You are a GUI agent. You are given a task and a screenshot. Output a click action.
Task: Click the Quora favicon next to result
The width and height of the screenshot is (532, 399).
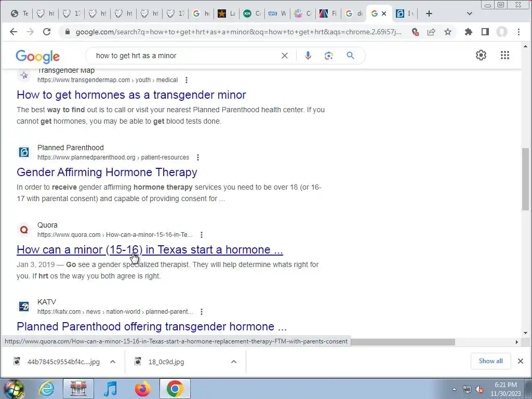coord(24,230)
